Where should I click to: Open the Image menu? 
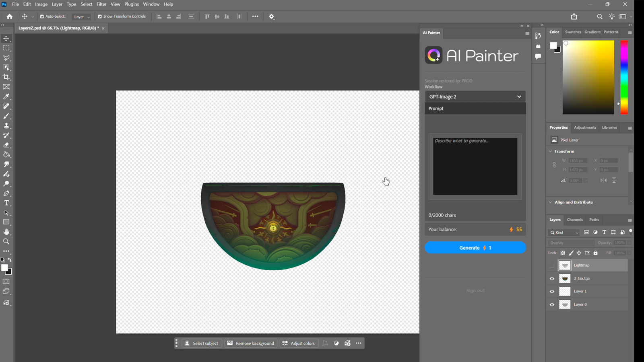coord(41,4)
